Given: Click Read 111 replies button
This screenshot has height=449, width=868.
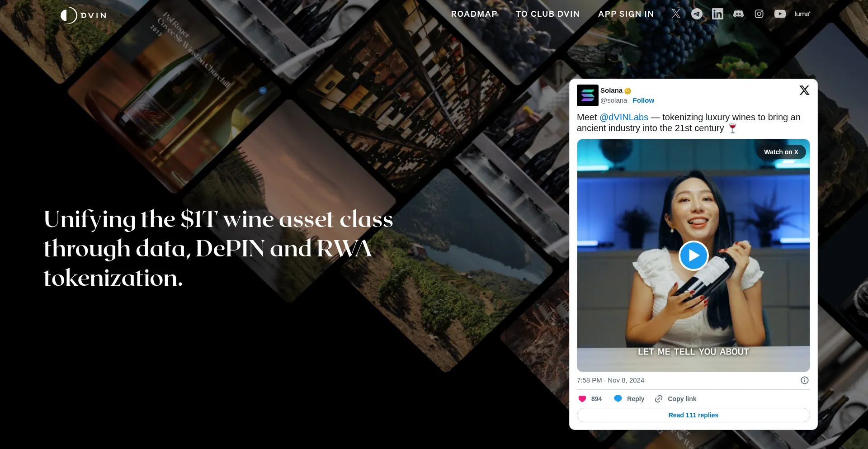Looking at the screenshot, I should [693, 415].
